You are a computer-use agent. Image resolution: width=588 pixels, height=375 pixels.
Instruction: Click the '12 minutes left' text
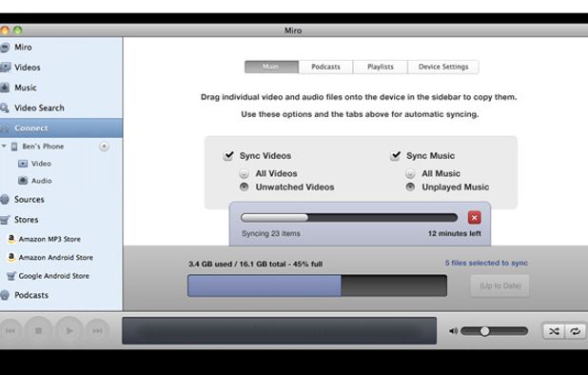[x=455, y=233]
